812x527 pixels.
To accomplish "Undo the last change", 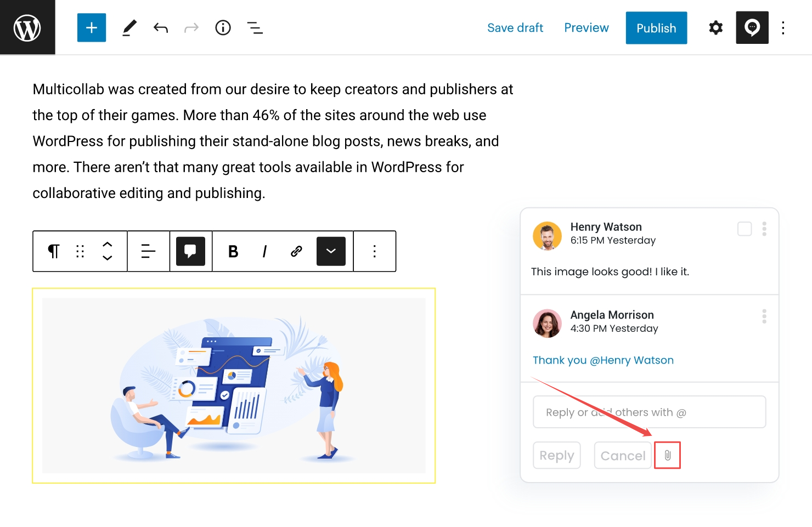I will [x=161, y=27].
